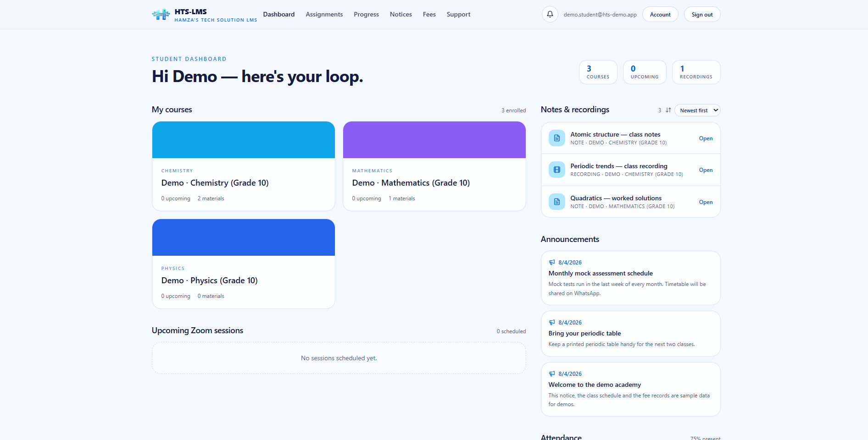Click the sort arrows icon beside Newest first
This screenshot has height=440, width=868.
[x=668, y=110]
